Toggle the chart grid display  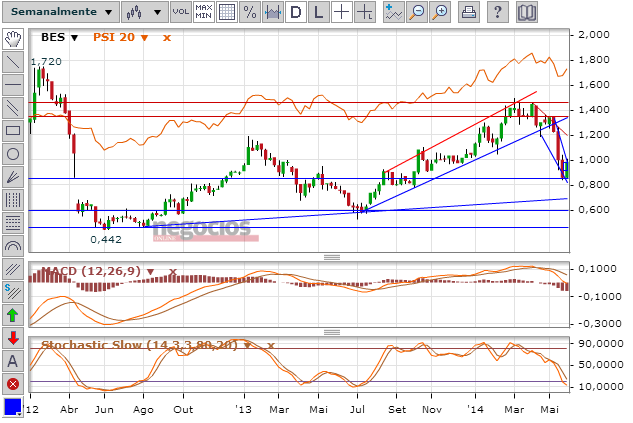pos(226,12)
